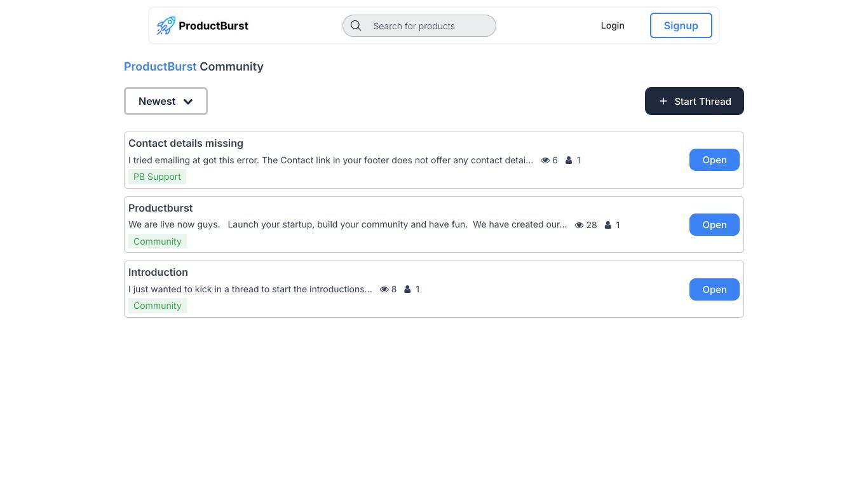The height and width of the screenshot is (488, 868).
Task: Click the blue ProductBurst word in the Community heading
Action: [160, 67]
